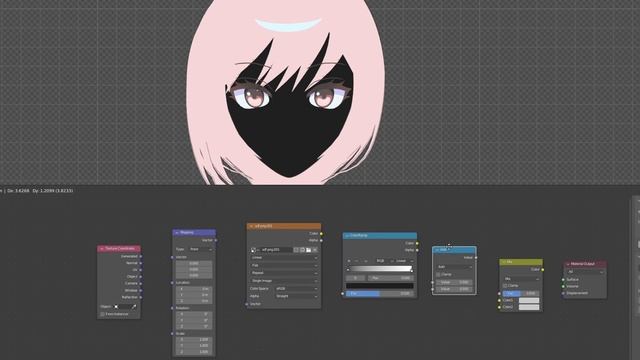Open Alpha Straight dropdown
The image size is (640, 360).
pyautogui.click(x=297, y=296)
